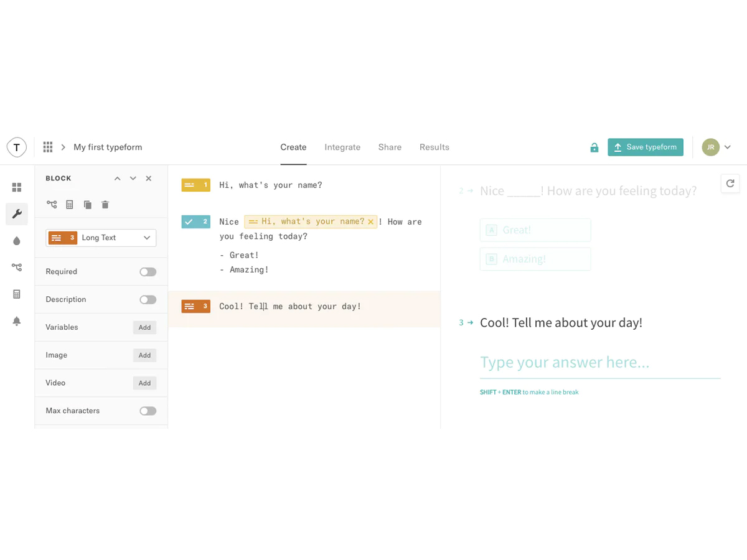Open the calculator icon in sidebar
The height and width of the screenshot is (560, 747).
tap(17, 294)
